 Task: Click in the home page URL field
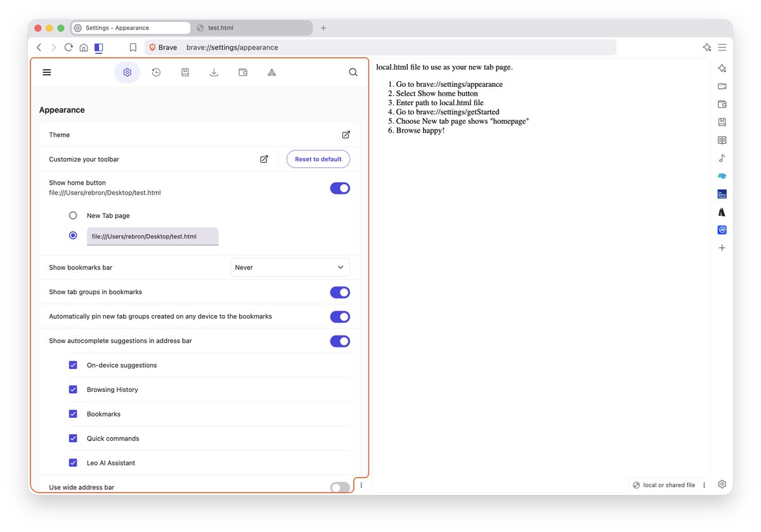(x=153, y=237)
